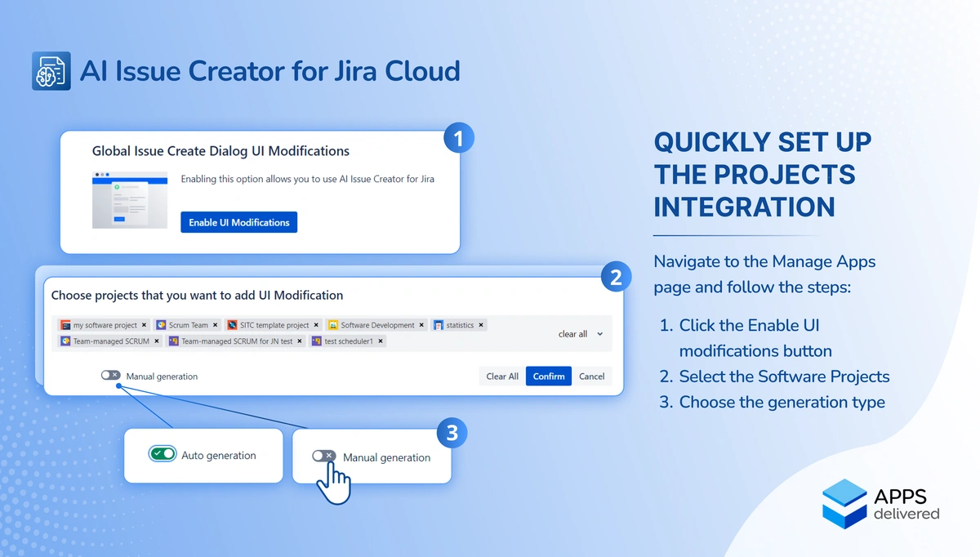Expand the projects dropdown chevron
This screenshot has height=557, width=980.
point(600,334)
